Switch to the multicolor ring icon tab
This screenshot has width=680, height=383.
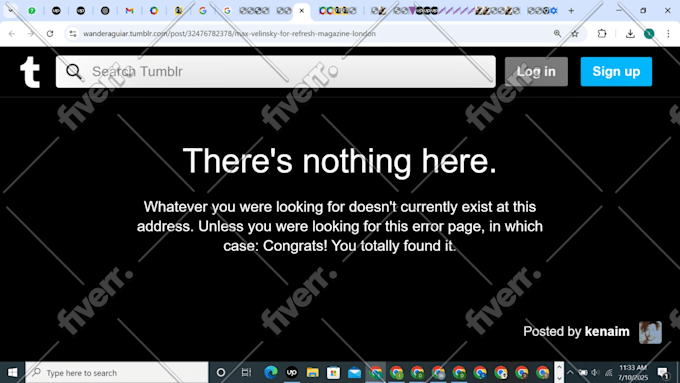(x=154, y=10)
